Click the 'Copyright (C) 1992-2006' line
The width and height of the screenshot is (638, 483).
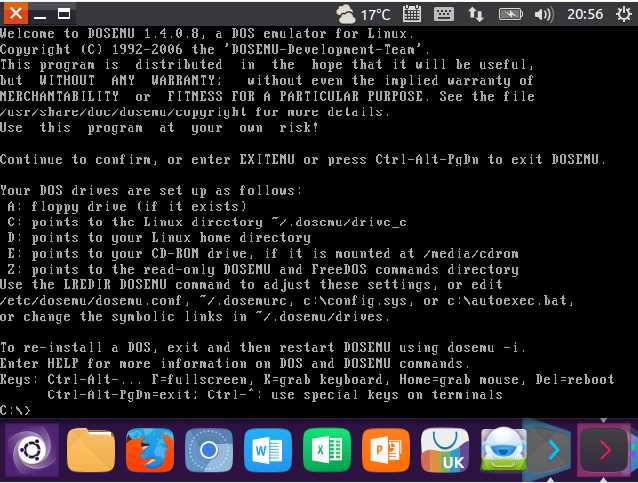click(215, 49)
